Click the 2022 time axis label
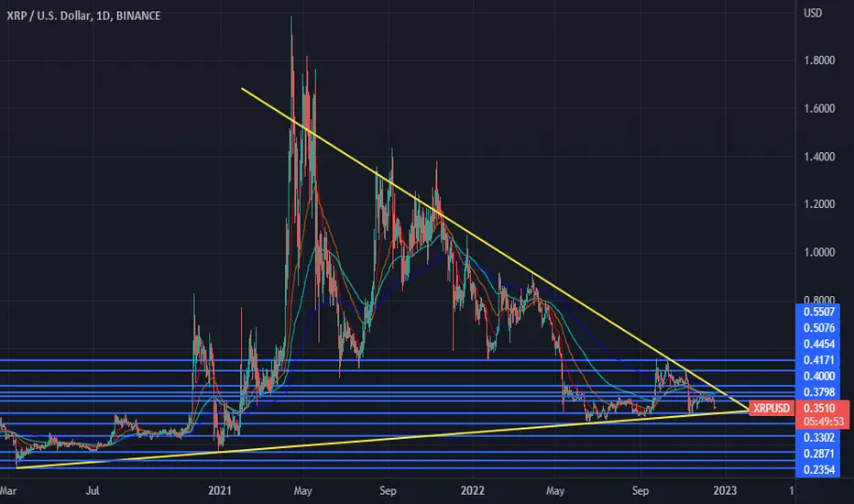854x504 pixels. [472, 491]
